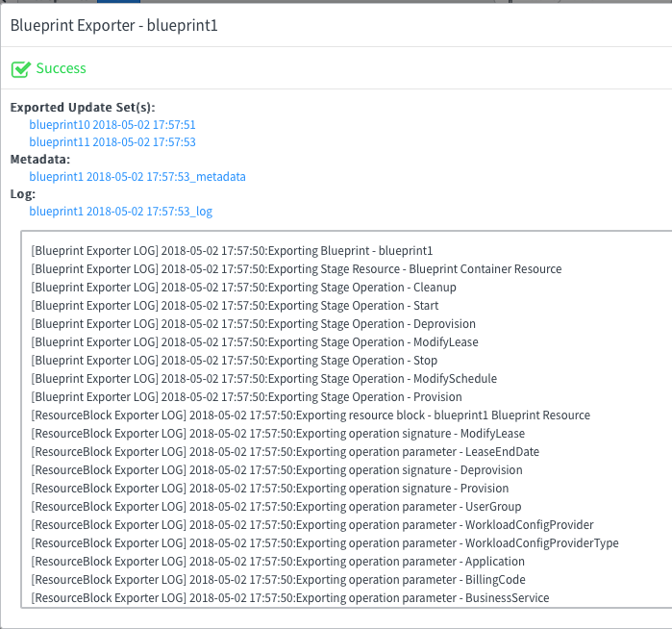Click log line Blueprint Container Resource
This screenshot has height=629, width=672.
[x=296, y=269]
